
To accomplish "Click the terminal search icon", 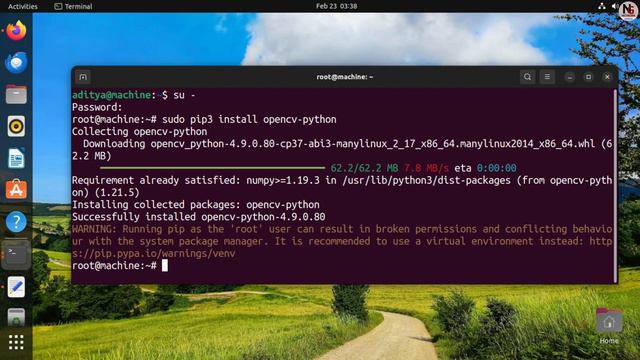I will point(527,77).
